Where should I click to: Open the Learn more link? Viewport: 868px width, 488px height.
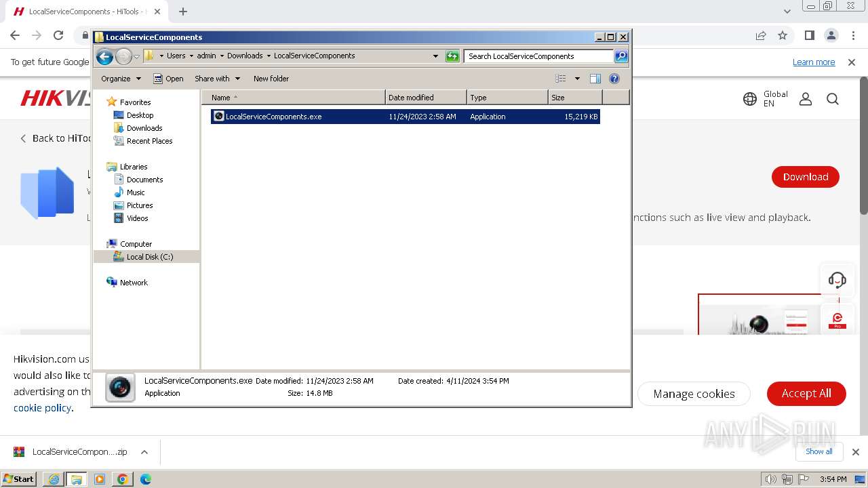pyautogui.click(x=814, y=62)
